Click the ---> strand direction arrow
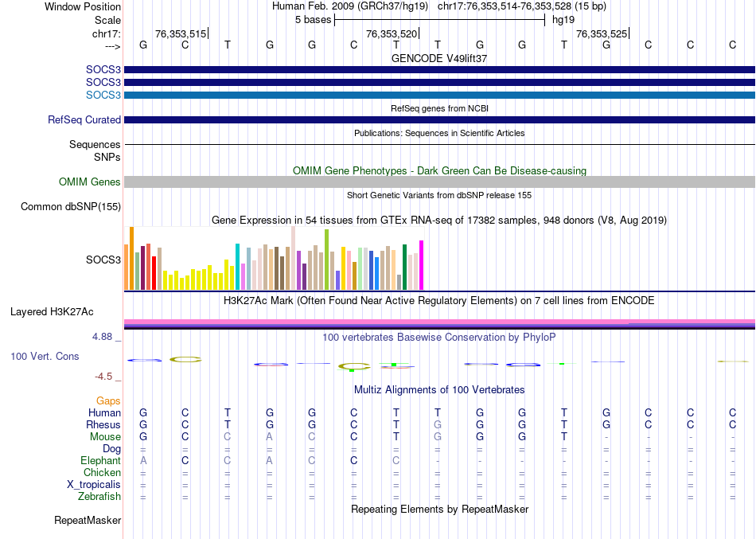 click(x=112, y=46)
